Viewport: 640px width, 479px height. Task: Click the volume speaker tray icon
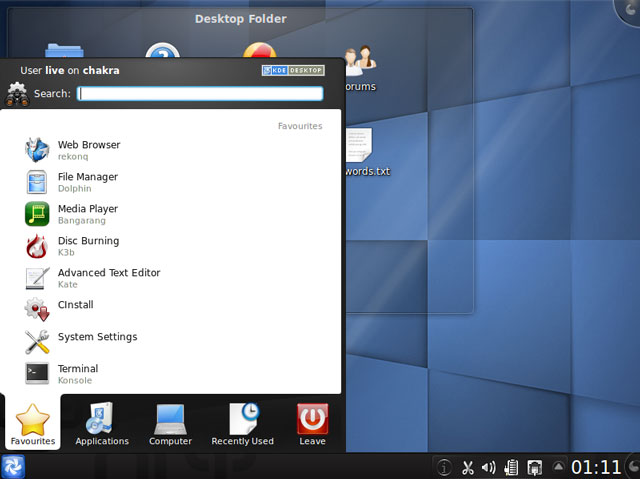488,468
